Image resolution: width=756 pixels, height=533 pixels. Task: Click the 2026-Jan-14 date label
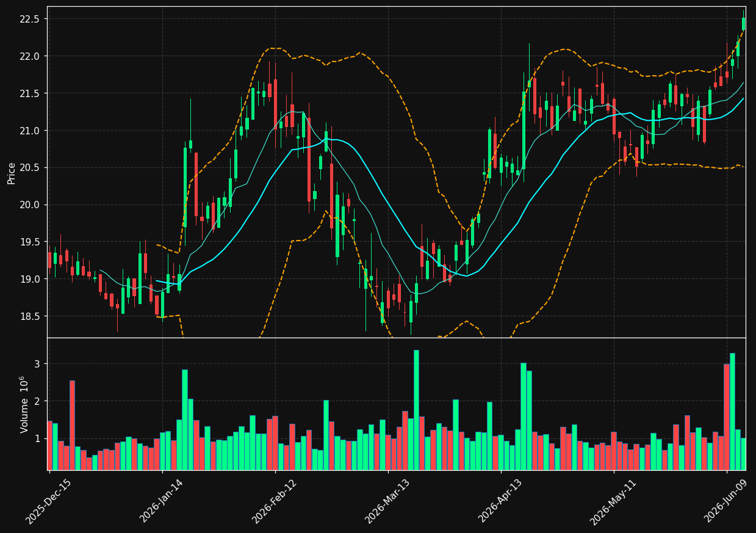(x=162, y=501)
